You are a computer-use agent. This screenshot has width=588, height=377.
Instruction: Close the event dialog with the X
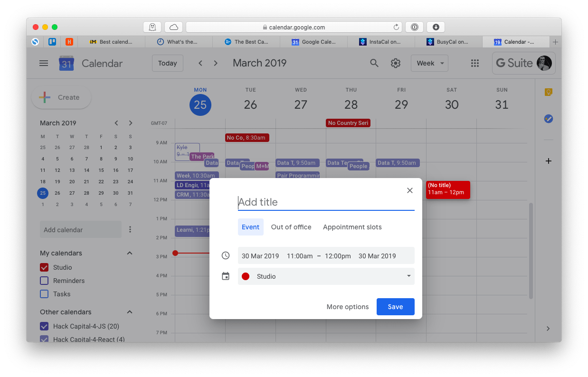tap(410, 190)
